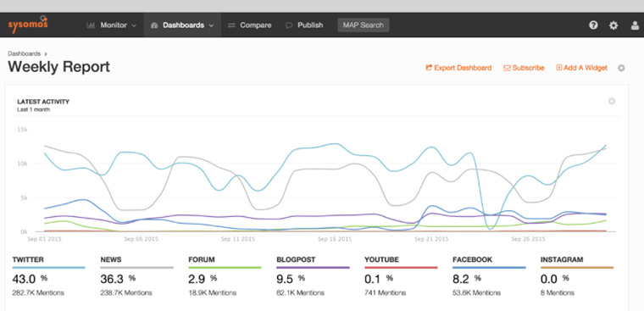The height and width of the screenshot is (311, 644).
Task: Expand the Monitor dropdown chevron
Action: pos(134,25)
